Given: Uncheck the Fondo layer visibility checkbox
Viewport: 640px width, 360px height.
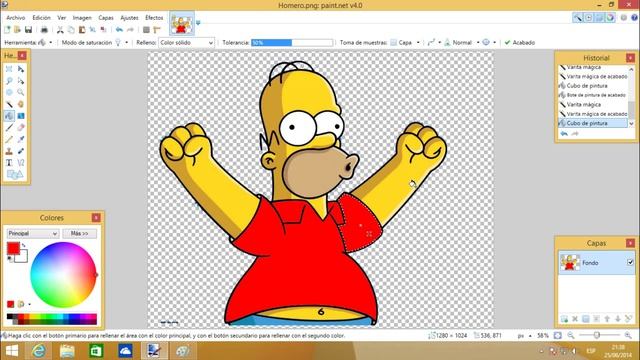Looking at the screenshot, I should tap(630, 262).
